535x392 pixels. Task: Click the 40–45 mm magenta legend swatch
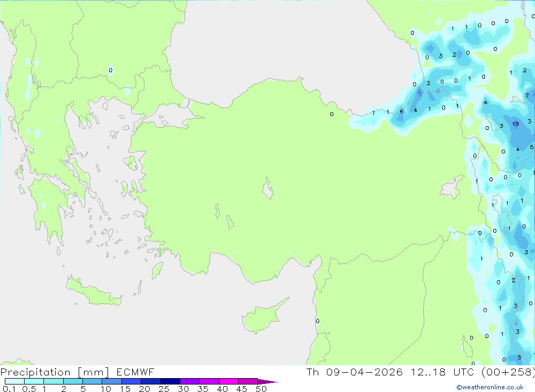click(228, 381)
